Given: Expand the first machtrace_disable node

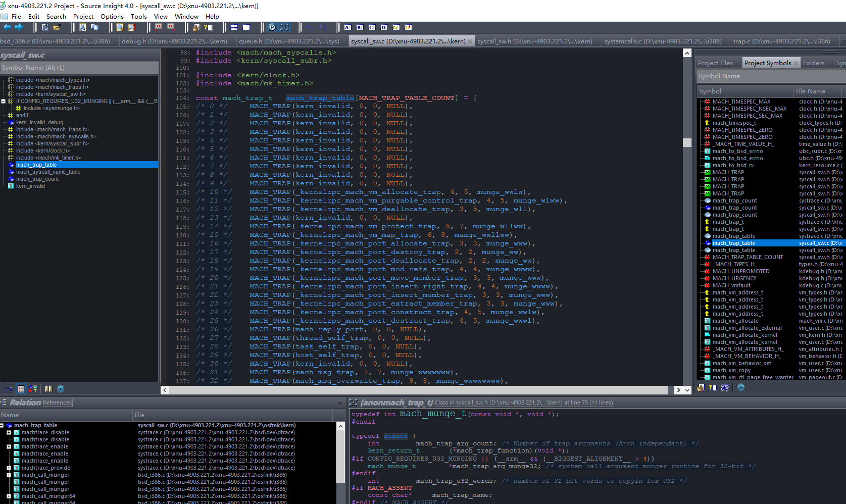Looking at the screenshot, I should tap(9, 432).
